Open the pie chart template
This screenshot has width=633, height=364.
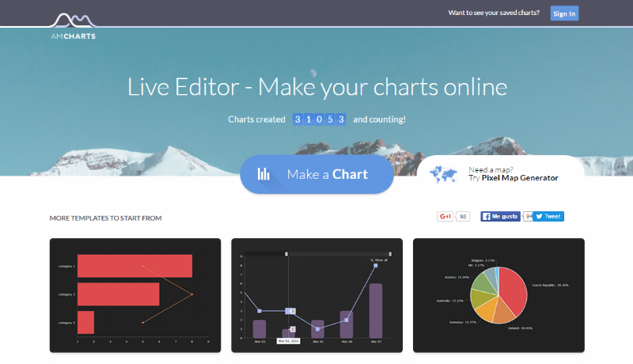498,295
